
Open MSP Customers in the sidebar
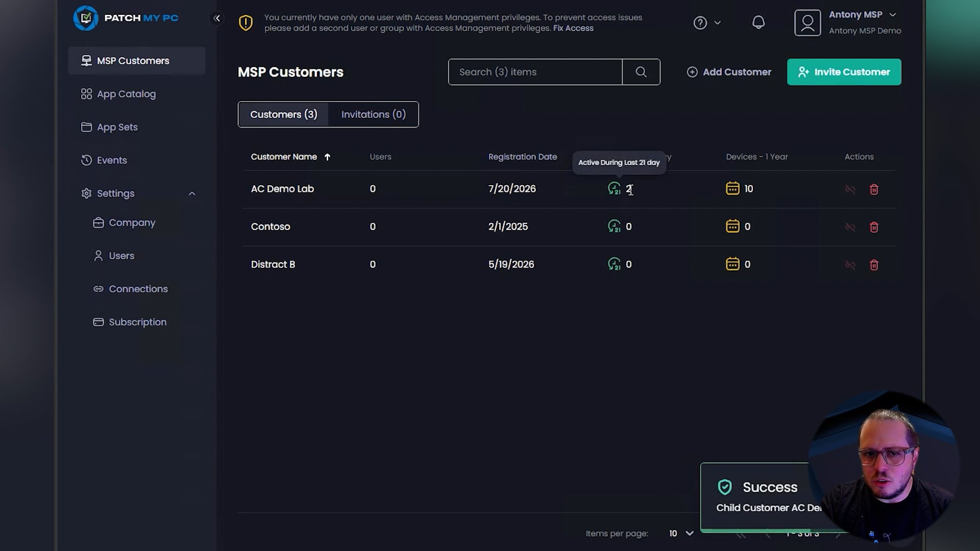136,61
